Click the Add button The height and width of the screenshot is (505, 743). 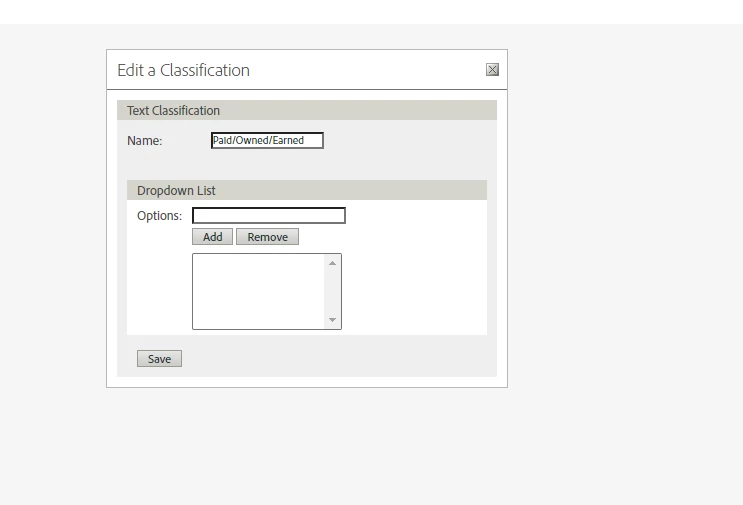coord(212,237)
